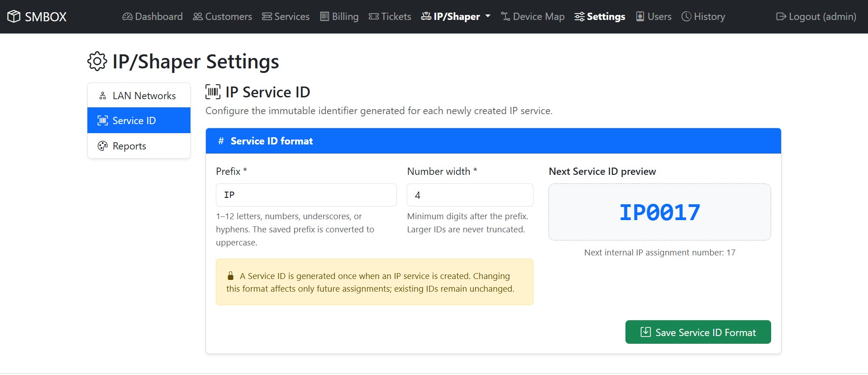Screen dimensions: 868x375
Task: Click the yellow Service ID immutability notice
Action: [375, 282]
